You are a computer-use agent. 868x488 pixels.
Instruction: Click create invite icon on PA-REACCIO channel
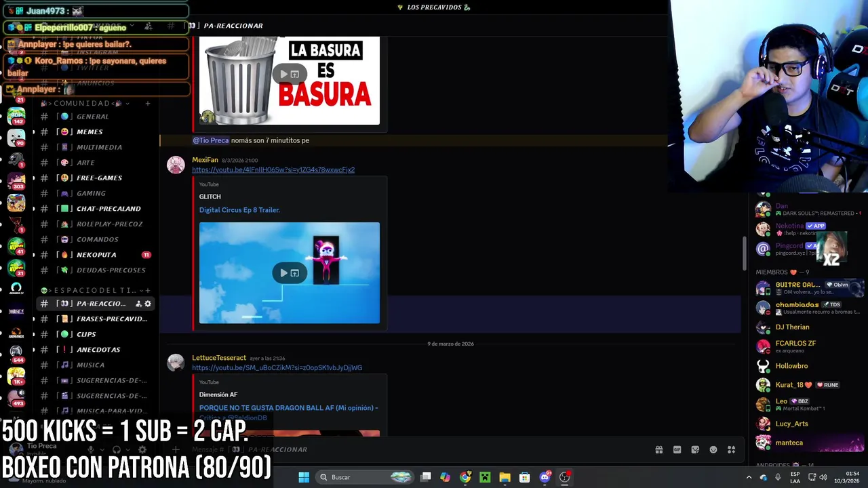point(138,304)
